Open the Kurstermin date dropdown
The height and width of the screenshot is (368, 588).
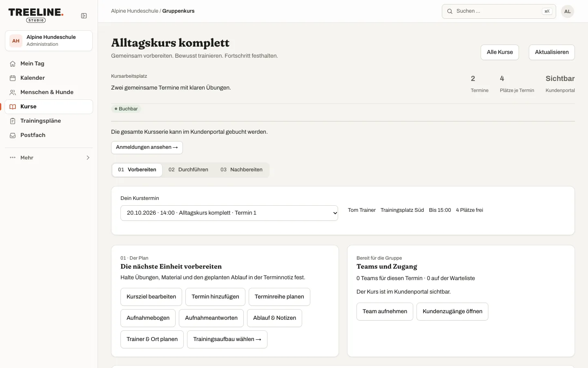click(229, 213)
